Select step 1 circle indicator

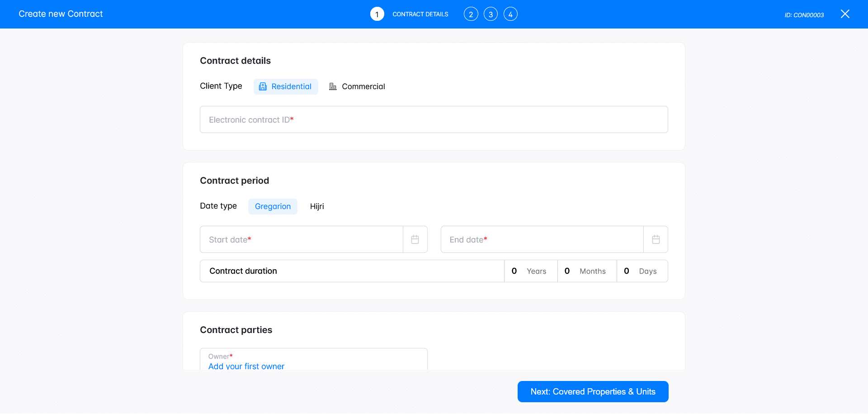point(377,14)
